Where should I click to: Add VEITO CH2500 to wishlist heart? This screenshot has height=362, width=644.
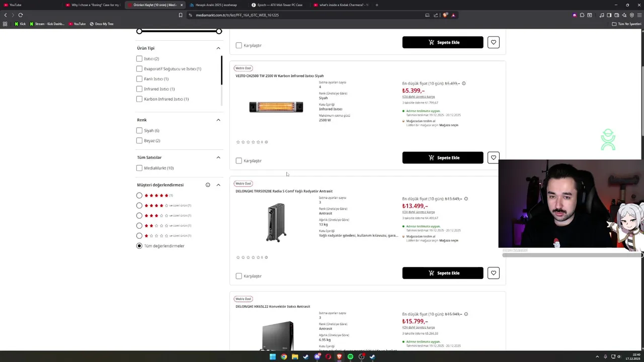[493, 157]
